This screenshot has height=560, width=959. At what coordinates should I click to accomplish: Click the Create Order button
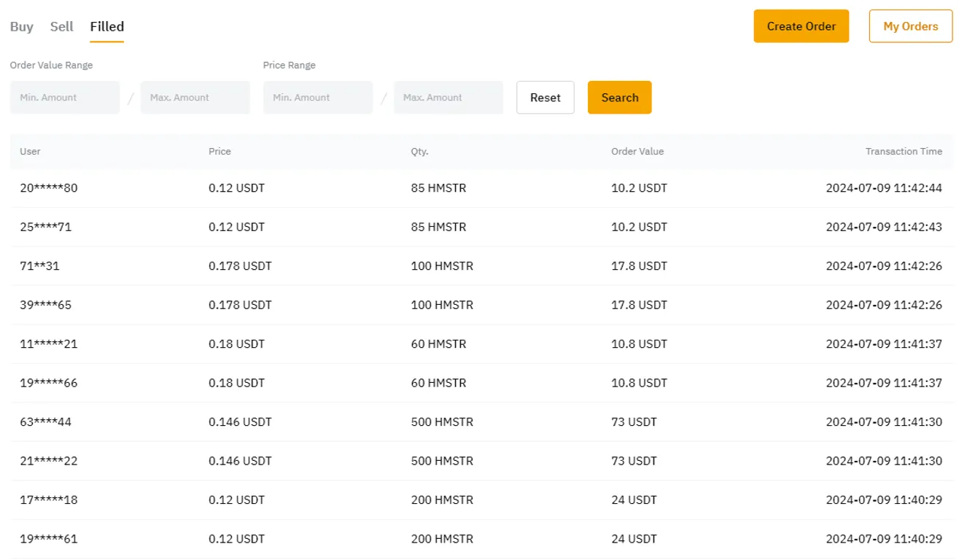tap(801, 26)
